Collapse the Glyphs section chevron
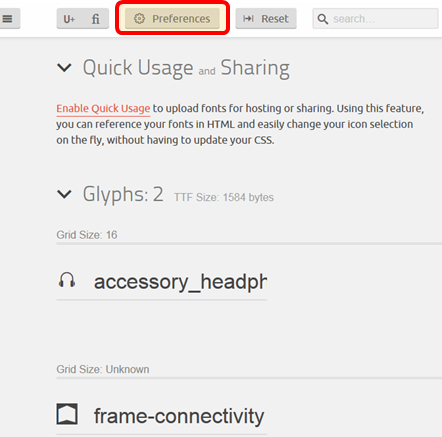Screen dimensions: 442x437 pos(64,194)
